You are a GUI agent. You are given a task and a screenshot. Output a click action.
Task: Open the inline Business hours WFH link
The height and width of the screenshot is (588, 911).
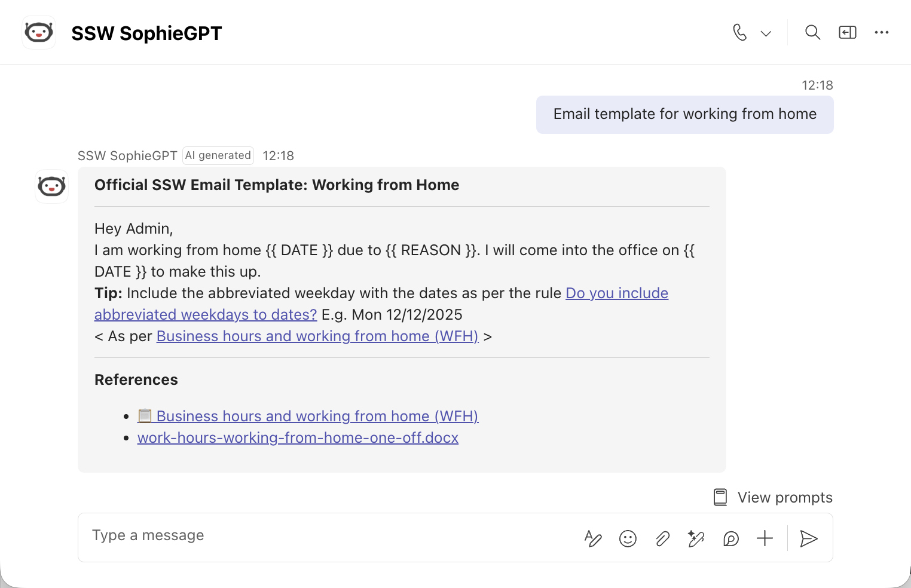(317, 336)
